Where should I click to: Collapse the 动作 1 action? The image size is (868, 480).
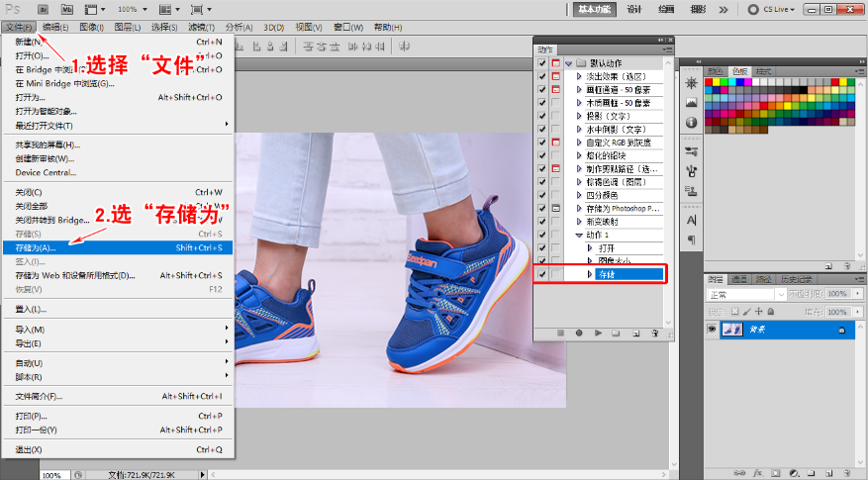click(x=580, y=236)
